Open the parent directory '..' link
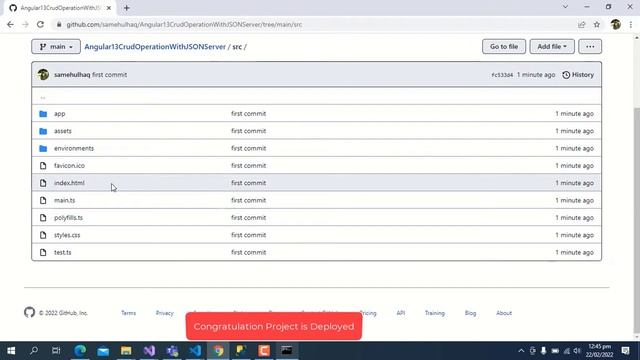Viewport: 640px width, 360px height. [x=43, y=97]
